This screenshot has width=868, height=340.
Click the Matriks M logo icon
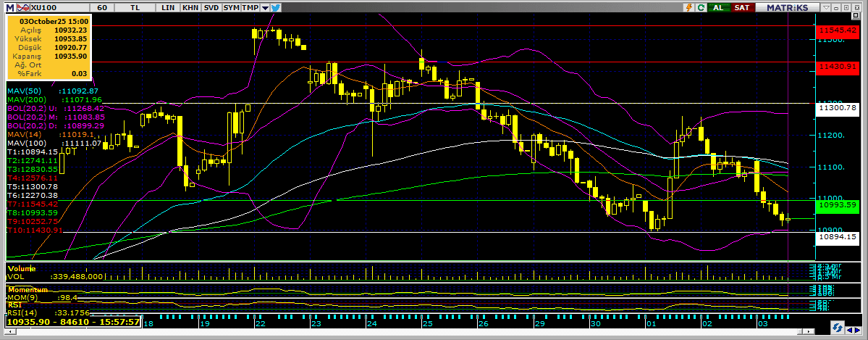(x=8, y=7)
